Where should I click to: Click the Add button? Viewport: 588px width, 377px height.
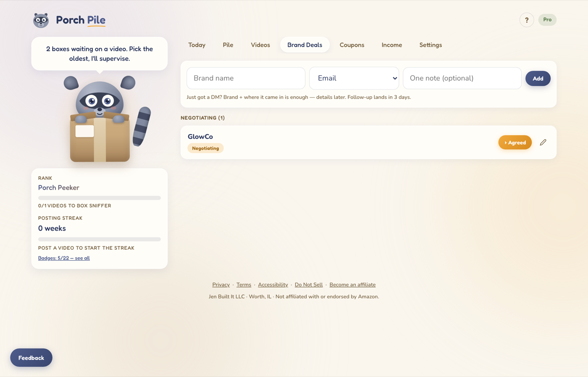[x=538, y=79]
